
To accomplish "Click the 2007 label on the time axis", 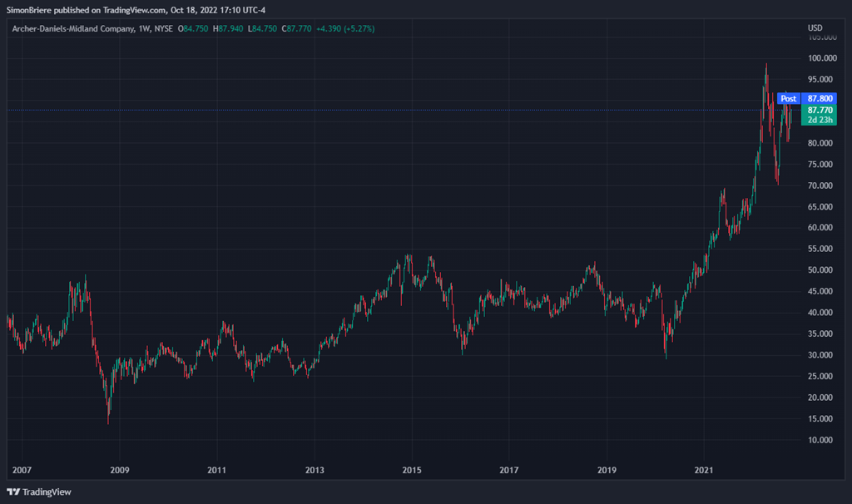I will coord(22,471).
